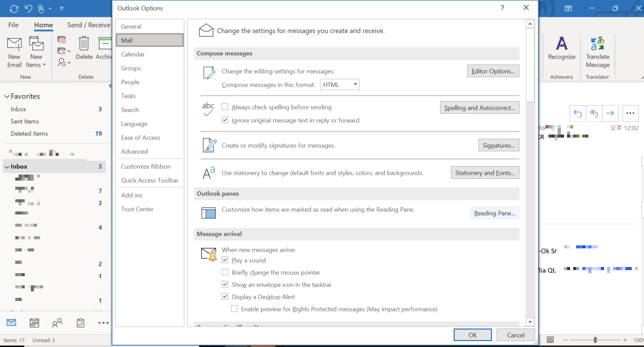Click the Send/Receive sync icon in title bar
644x347 pixels.
(x=14, y=8)
